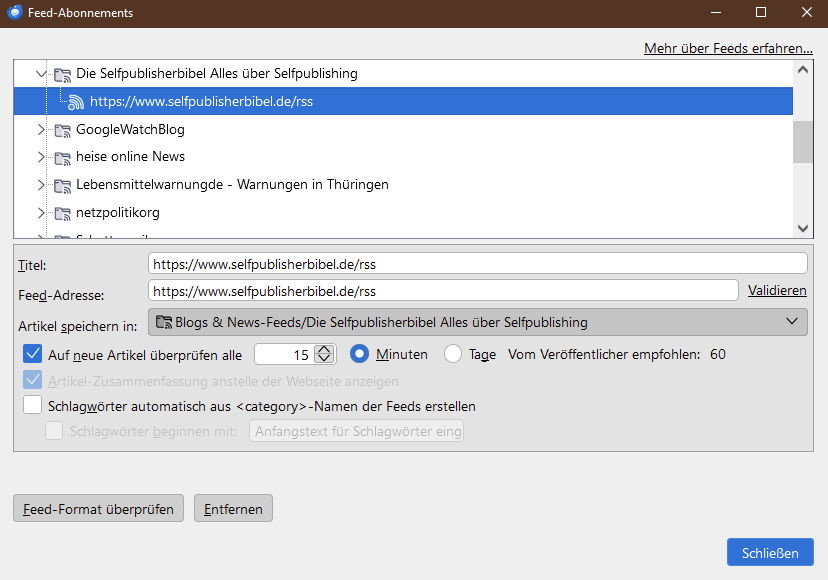Screen dimensions: 828x580
Task: Select Lebensmittelwarnungde - Warnungen in Thüringen entry
Action: point(232,185)
